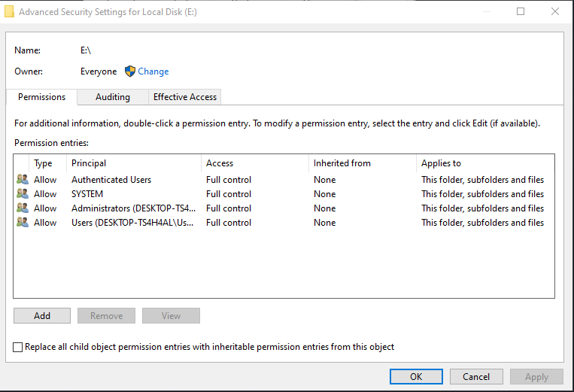This screenshot has width=574, height=392.
Task: Sort entries by the Principal column header
Action: click(x=89, y=163)
